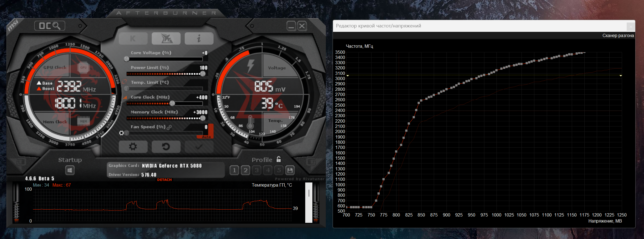644x239 pixels.
Task: Open the OC Scanner button in Afterburner
Action: point(49,26)
